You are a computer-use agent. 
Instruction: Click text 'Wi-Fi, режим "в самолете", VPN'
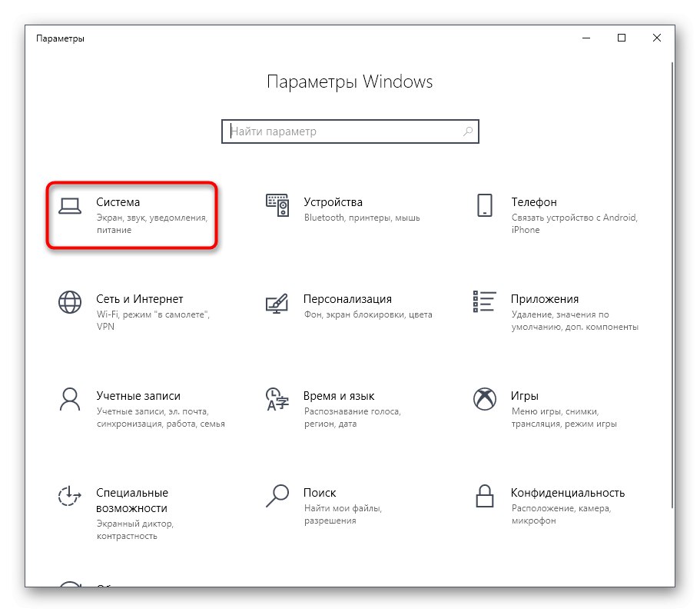click(153, 321)
